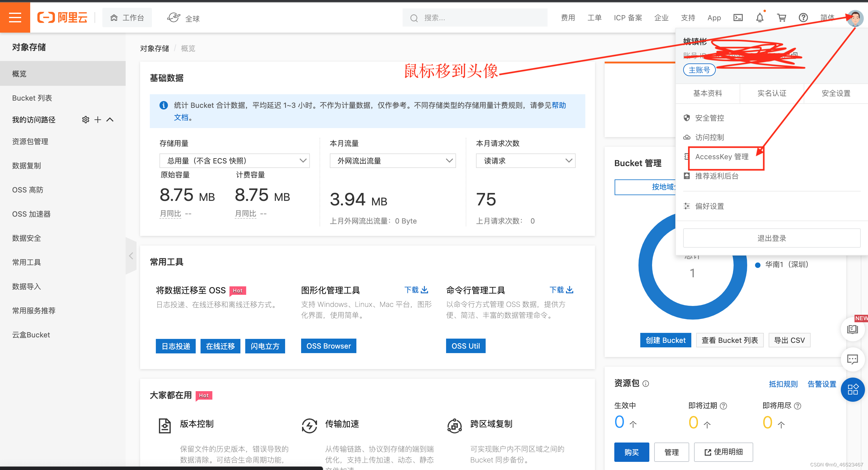Click 访问控制 cloud icon

pos(687,137)
